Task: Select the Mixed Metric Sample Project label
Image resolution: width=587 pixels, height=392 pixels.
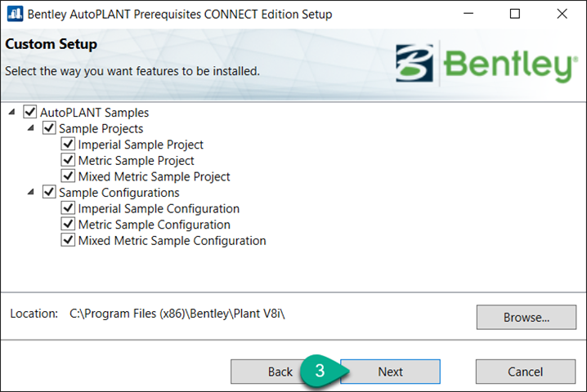Action: (x=154, y=176)
